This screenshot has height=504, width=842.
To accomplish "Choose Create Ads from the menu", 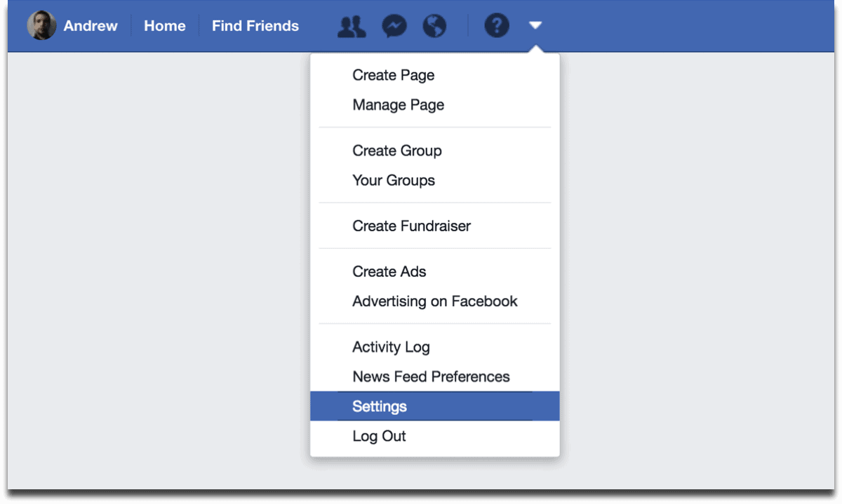I will click(389, 271).
